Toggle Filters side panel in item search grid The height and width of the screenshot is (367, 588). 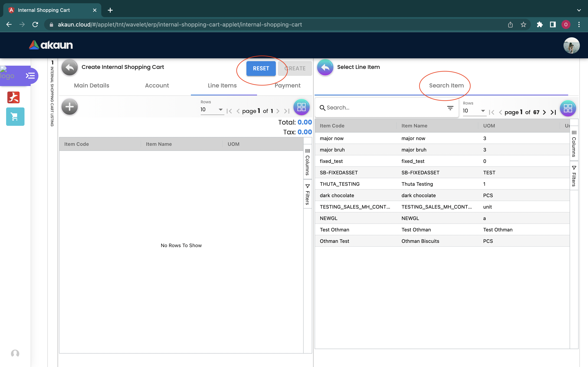(x=574, y=176)
